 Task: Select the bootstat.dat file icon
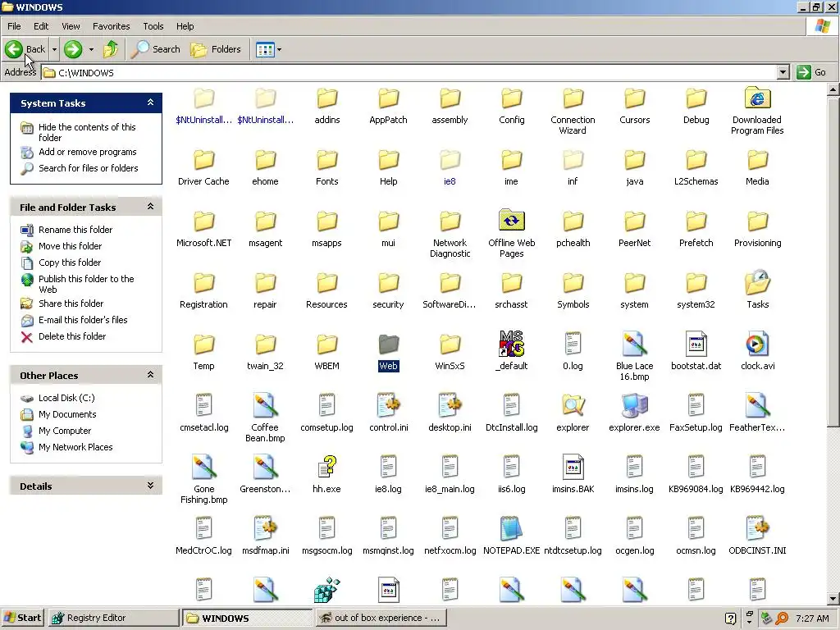click(696, 344)
